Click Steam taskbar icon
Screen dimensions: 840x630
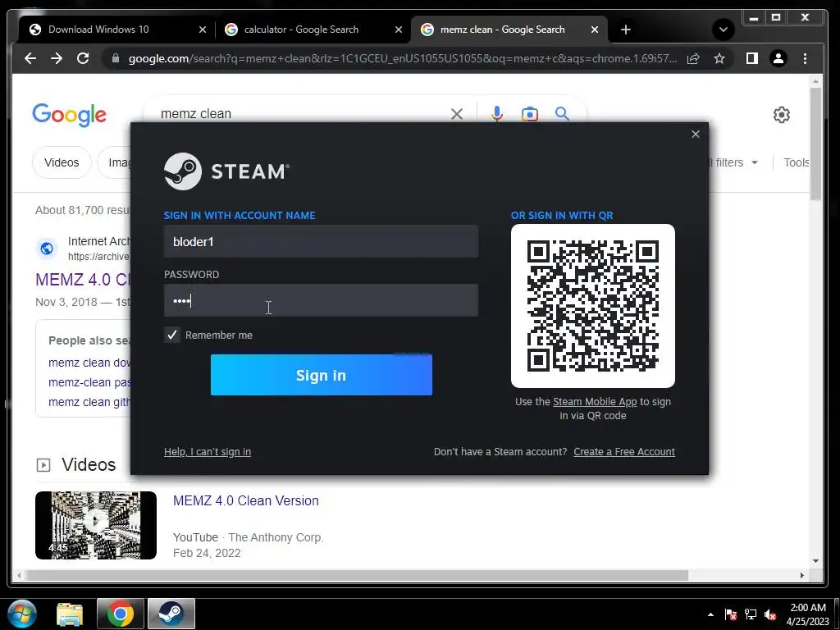171,614
